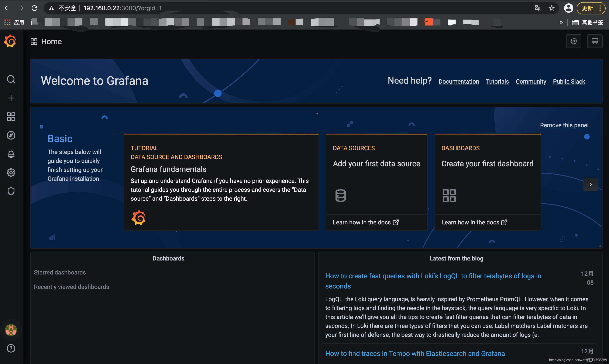Click the Grafana logo in sidebar
The image size is (609, 364).
[10, 41]
